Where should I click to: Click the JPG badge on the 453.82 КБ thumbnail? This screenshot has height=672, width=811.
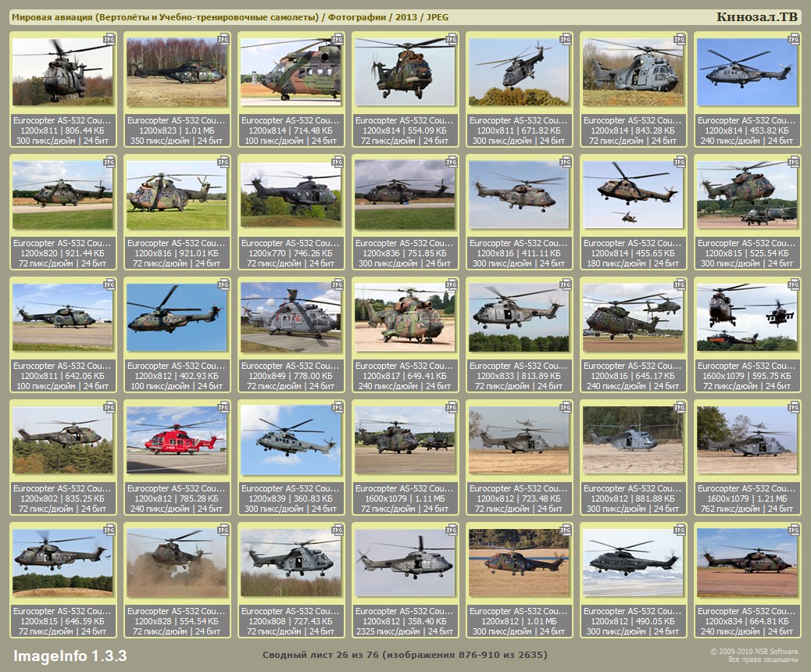tap(794, 38)
